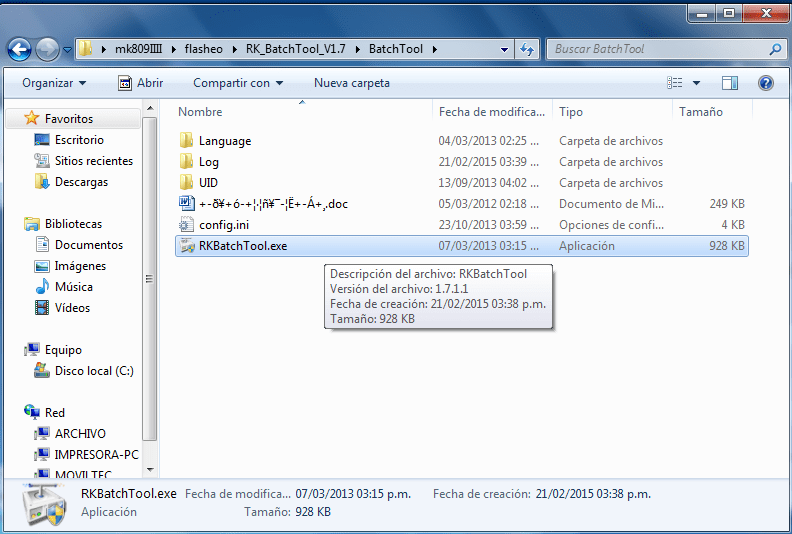Click sidebar scrollbar up arrow
The image size is (792, 534).
[150, 108]
